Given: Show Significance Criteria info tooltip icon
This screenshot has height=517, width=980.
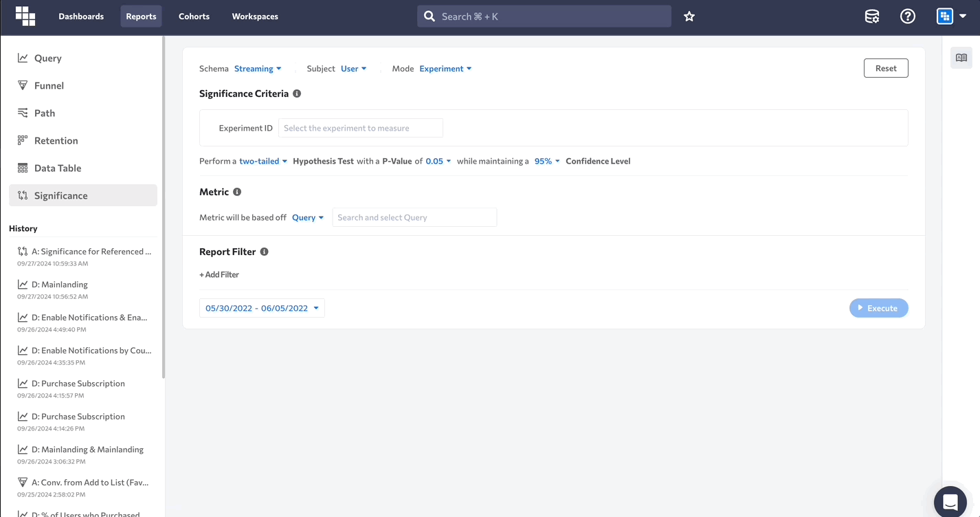Looking at the screenshot, I should 297,93.
